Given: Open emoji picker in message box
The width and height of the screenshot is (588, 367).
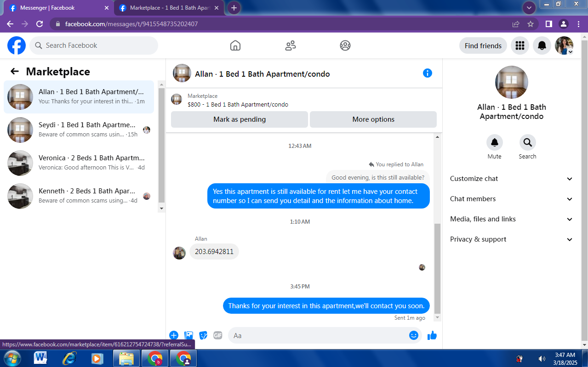Looking at the screenshot, I should (x=414, y=335).
